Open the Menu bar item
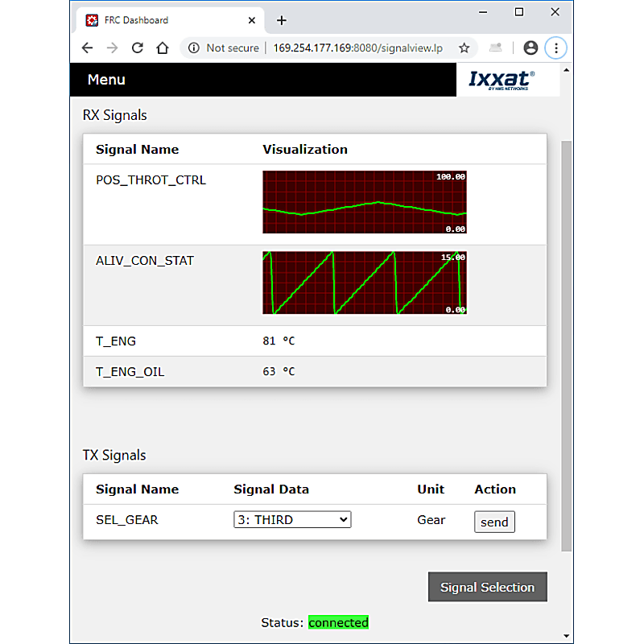 point(106,80)
